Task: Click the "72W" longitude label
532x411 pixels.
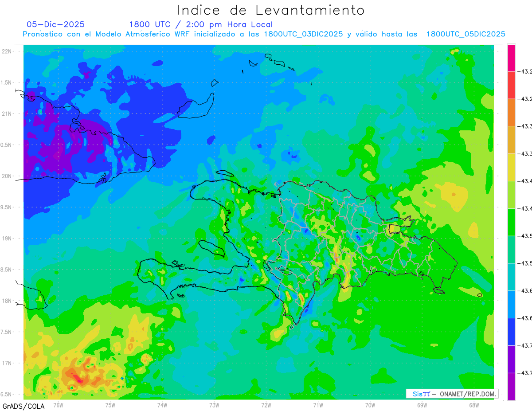Action: click(266, 405)
